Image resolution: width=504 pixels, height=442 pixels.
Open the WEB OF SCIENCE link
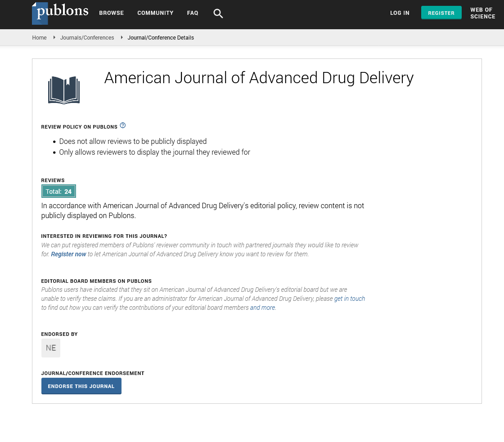pyautogui.click(x=482, y=13)
